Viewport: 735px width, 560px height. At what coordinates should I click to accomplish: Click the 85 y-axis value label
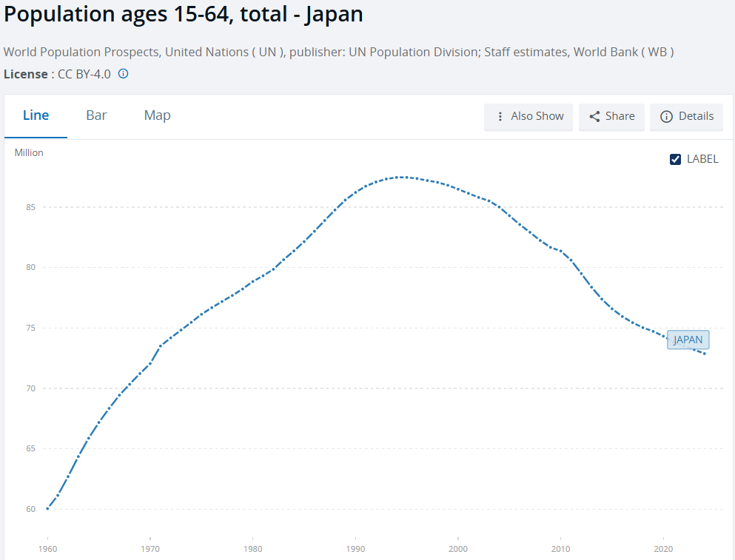(32, 207)
